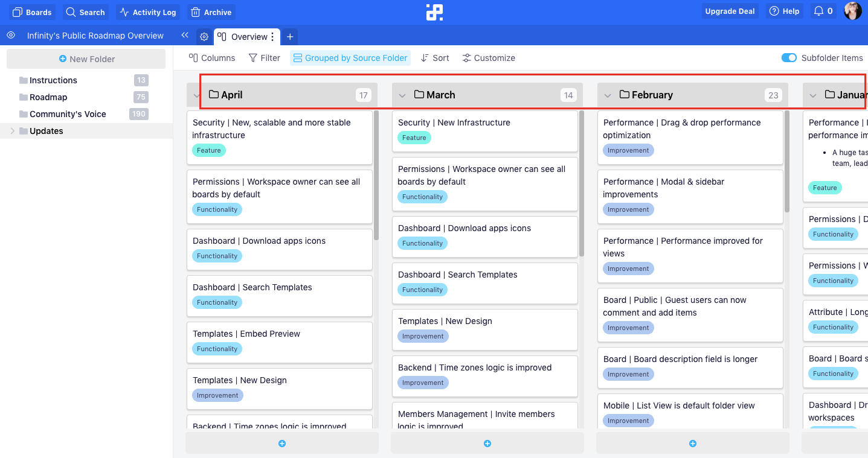Click the Infinity logo in the top center

[x=434, y=12]
